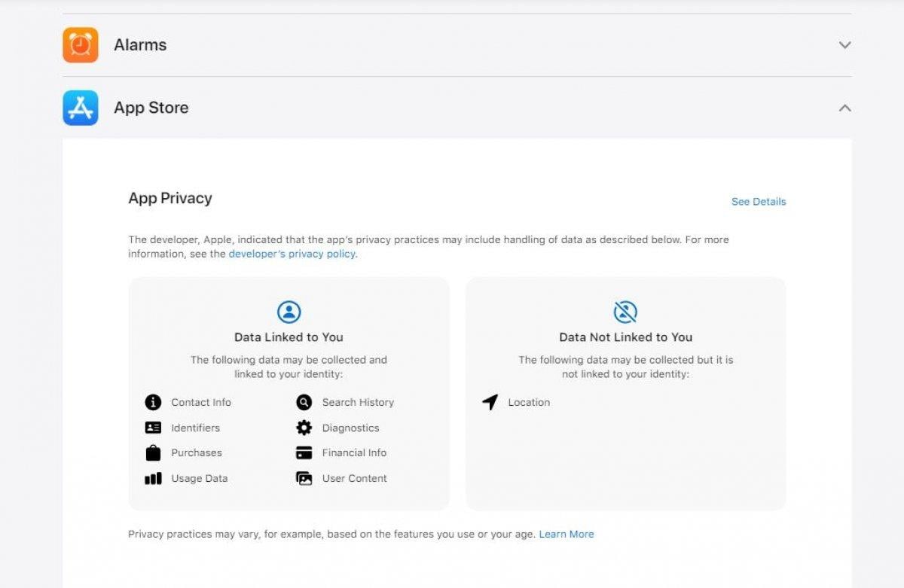The height and width of the screenshot is (588, 904).
Task: Click the Contact Info icon
Action: pyautogui.click(x=153, y=403)
